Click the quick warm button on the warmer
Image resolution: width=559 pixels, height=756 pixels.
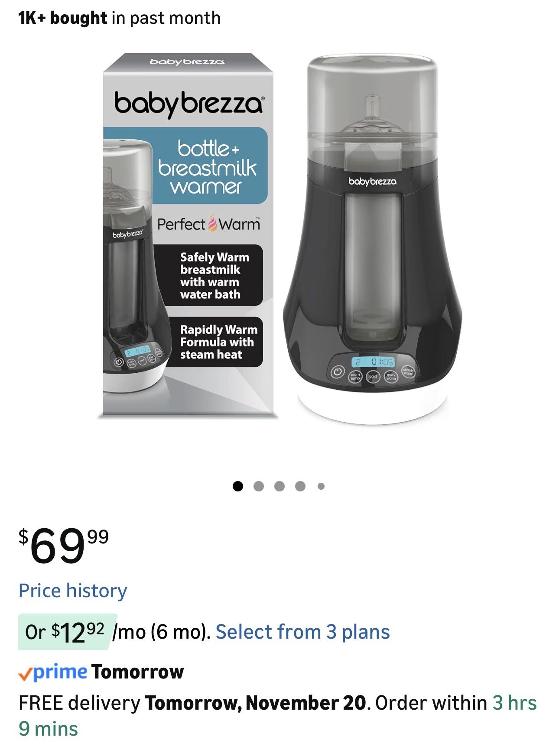pyautogui.click(x=391, y=377)
